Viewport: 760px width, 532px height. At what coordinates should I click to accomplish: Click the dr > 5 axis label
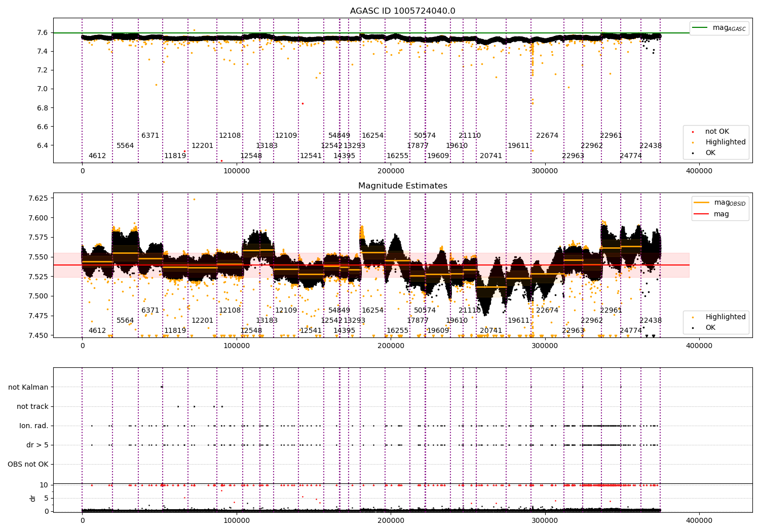pyautogui.click(x=37, y=445)
